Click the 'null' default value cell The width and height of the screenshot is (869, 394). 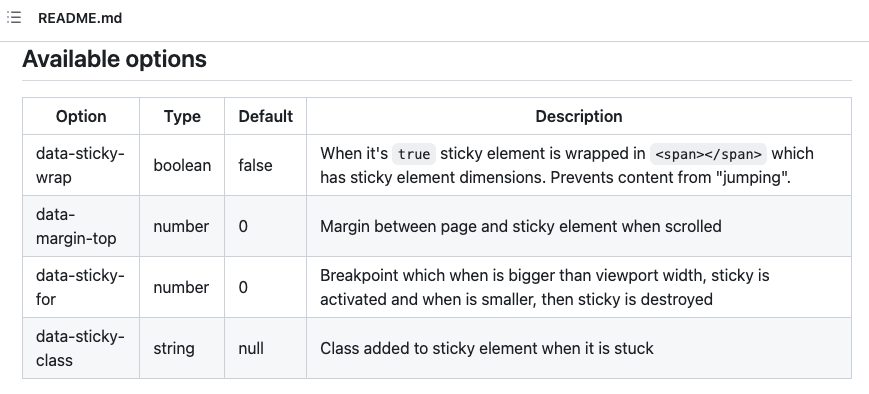coord(265,348)
